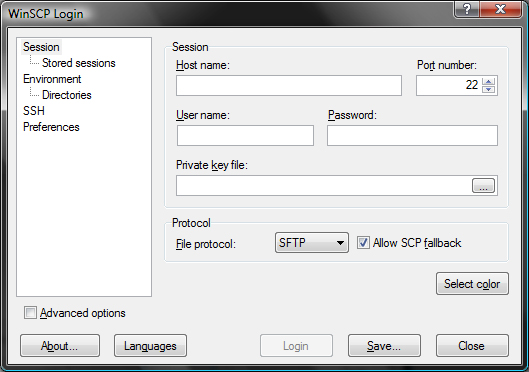Click into the Host name field
The height and width of the screenshot is (372, 529).
289,85
